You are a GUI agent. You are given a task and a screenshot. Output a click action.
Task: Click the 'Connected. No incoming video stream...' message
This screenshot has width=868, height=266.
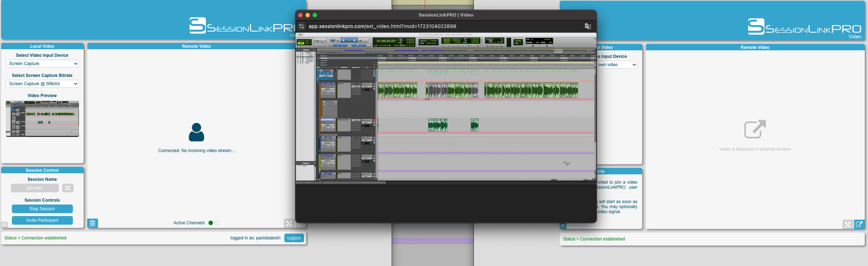(196, 151)
